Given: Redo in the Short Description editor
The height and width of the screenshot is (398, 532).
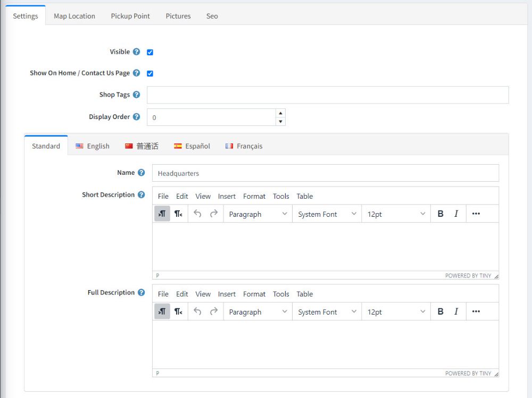Looking at the screenshot, I should 214,214.
